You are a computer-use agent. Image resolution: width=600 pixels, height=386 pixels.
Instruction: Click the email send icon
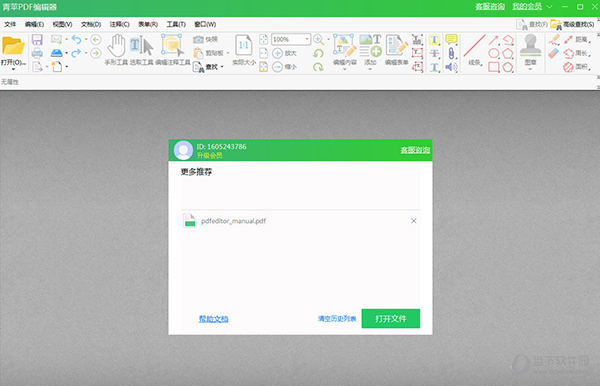coord(56,39)
